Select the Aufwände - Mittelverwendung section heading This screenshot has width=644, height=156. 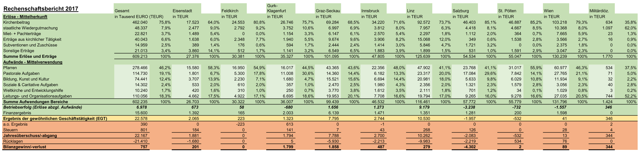[x=32, y=62]
